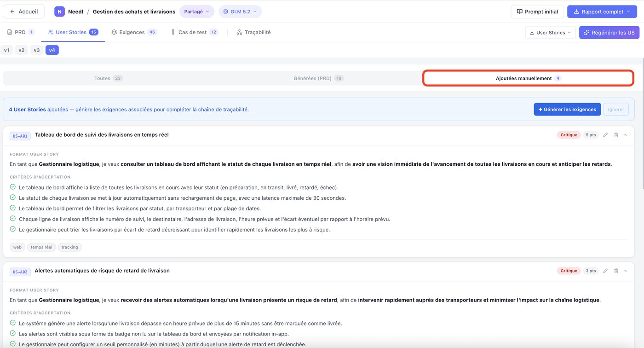Delete user story US-A02 trash icon
The width and height of the screenshot is (644, 348).
[616, 271]
